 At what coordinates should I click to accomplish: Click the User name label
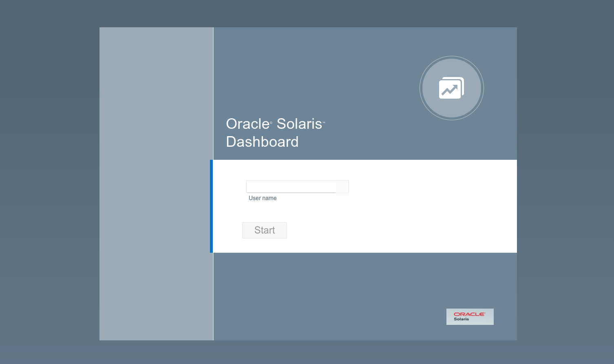(x=263, y=198)
